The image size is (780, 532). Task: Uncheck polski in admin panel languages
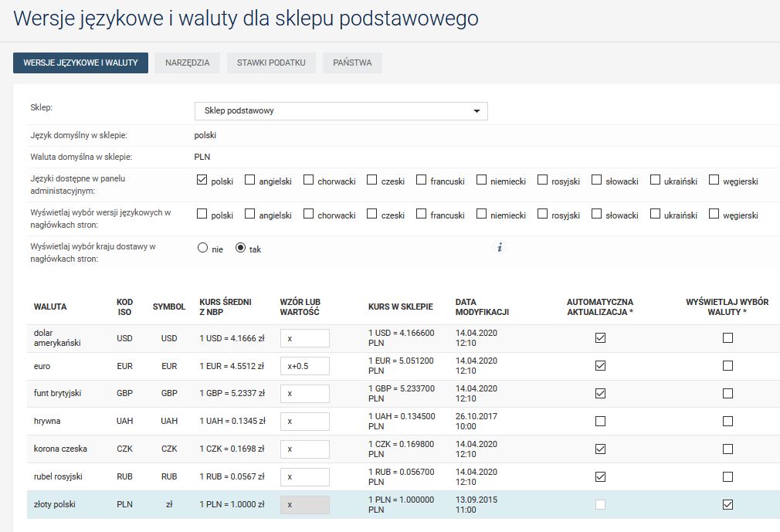(202, 181)
